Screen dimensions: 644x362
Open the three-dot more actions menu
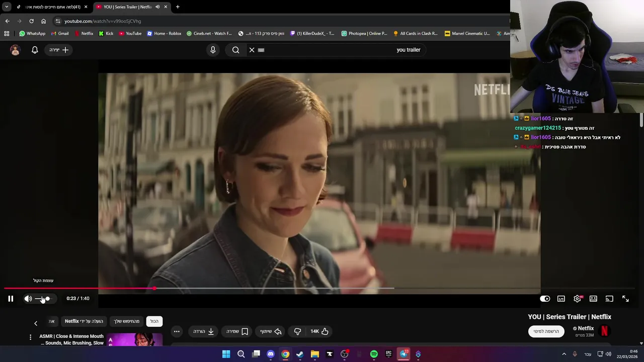(x=177, y=331)
